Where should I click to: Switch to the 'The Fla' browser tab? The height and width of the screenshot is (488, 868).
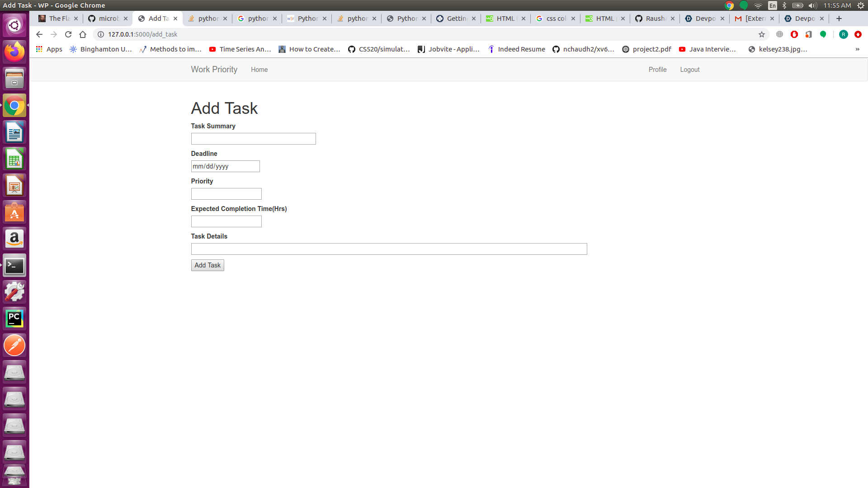(59, 19)
